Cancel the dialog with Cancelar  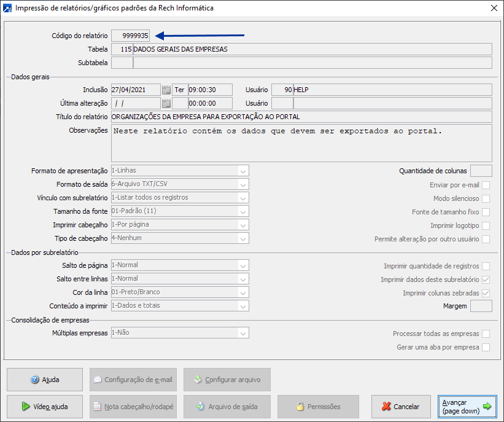coord(401,407)
